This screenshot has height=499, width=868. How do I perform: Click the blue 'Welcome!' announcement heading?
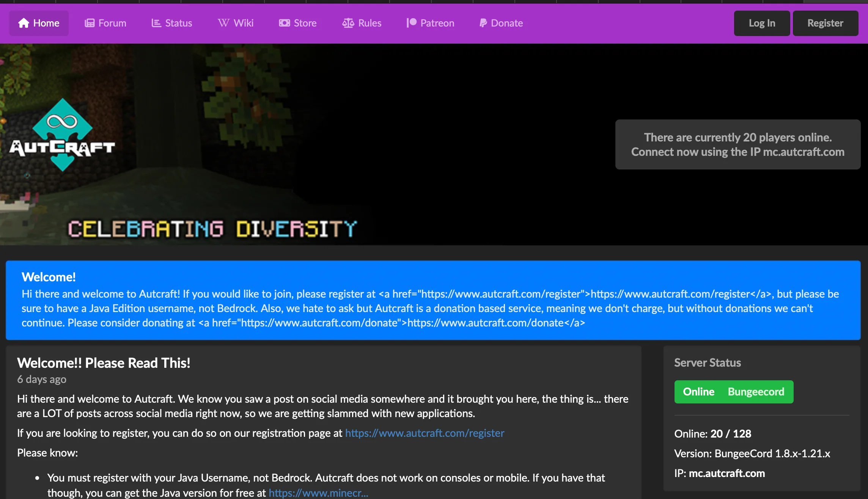click(49, 277)
